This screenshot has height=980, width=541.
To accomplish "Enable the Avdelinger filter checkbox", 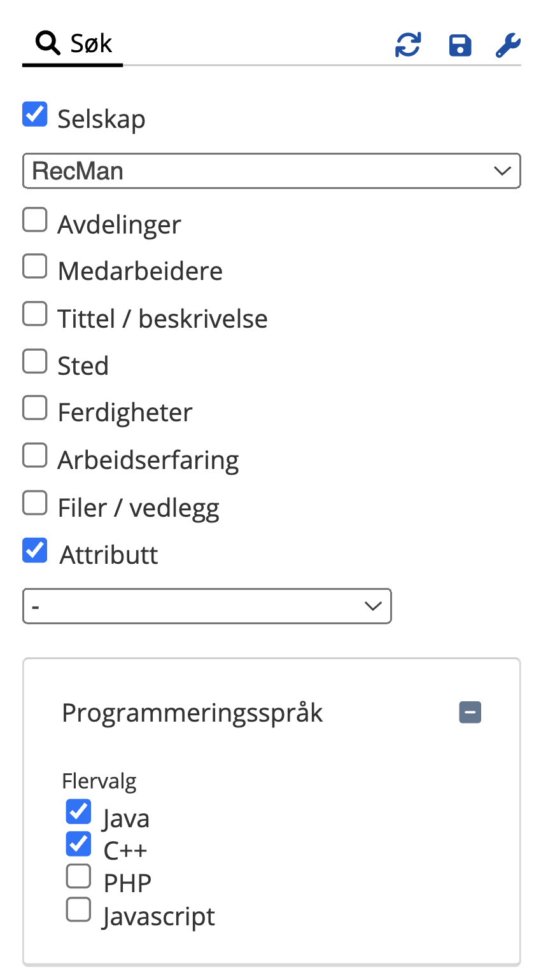I will coord(35,220).
